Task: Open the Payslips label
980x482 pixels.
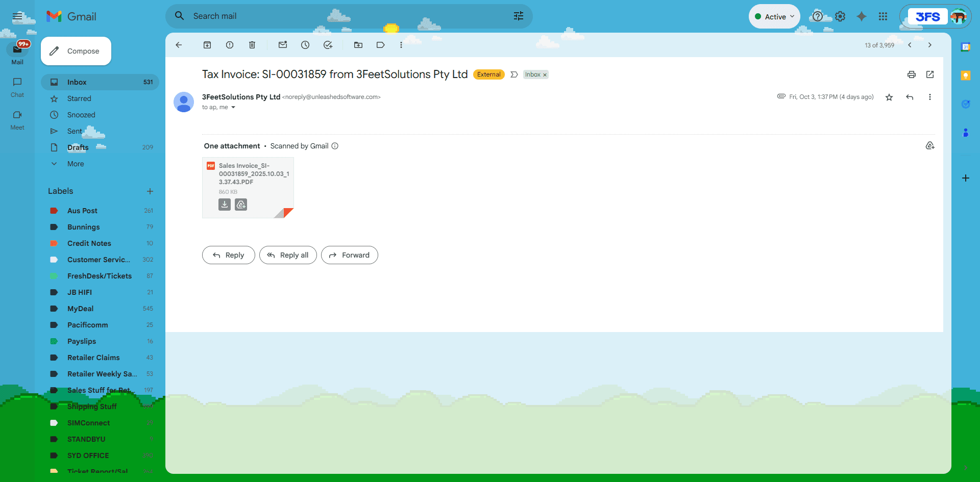Action: click(100, 341)
